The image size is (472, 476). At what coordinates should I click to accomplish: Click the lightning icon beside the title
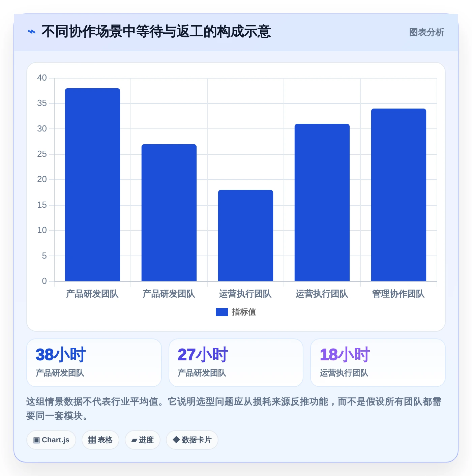pos(31,32)
